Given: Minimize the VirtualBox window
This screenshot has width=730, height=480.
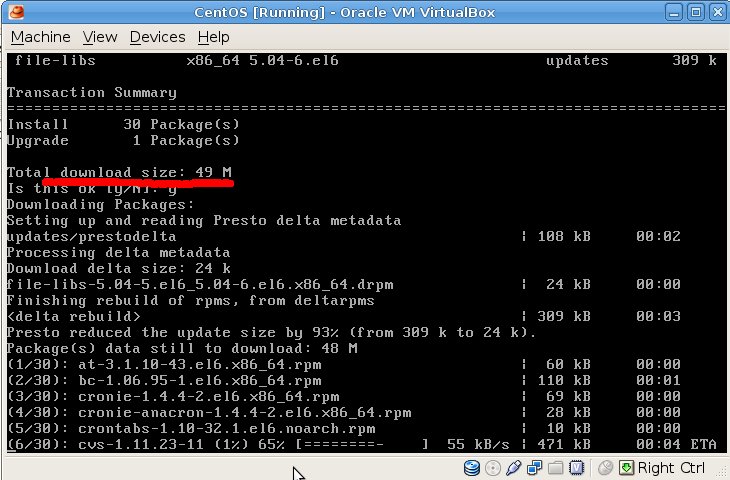Looking at the screenshot, I should 674,12.
